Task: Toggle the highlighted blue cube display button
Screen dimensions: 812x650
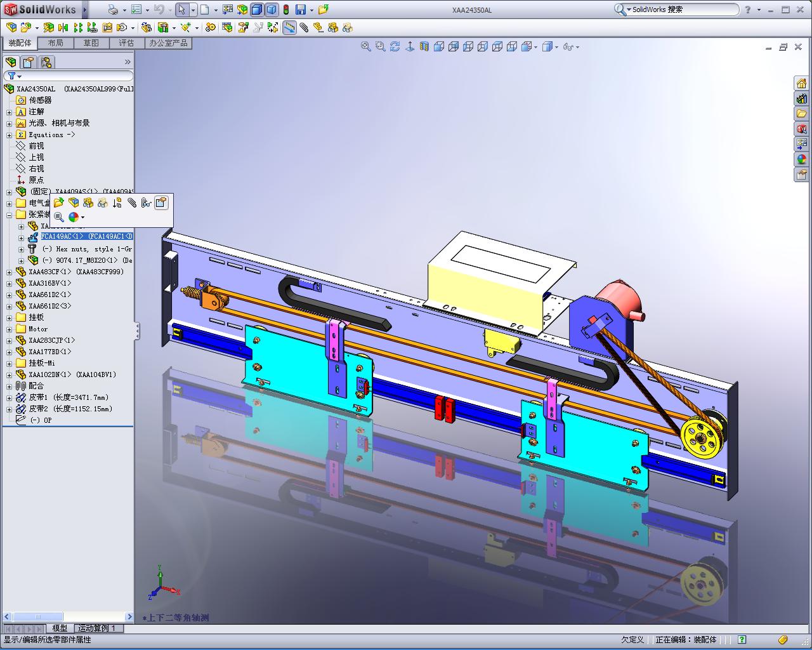Action: [257, 10]
